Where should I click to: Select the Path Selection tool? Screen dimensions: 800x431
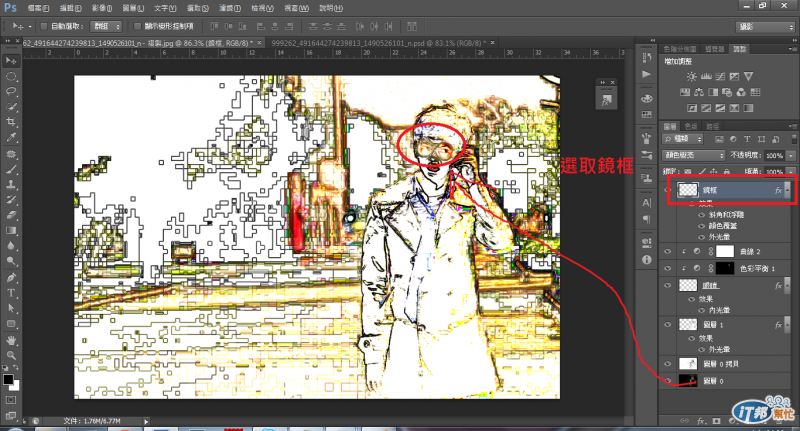(x=11, y=309)
